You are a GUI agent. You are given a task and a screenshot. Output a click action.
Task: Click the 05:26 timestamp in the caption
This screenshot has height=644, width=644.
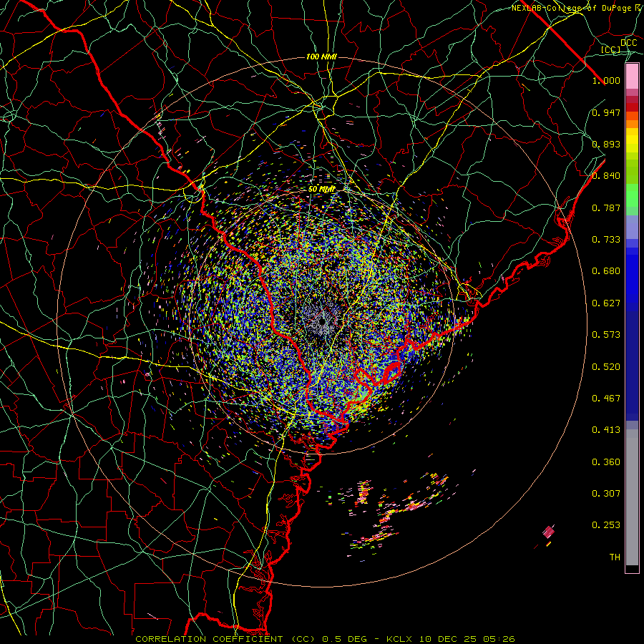[x=498, y=639]
